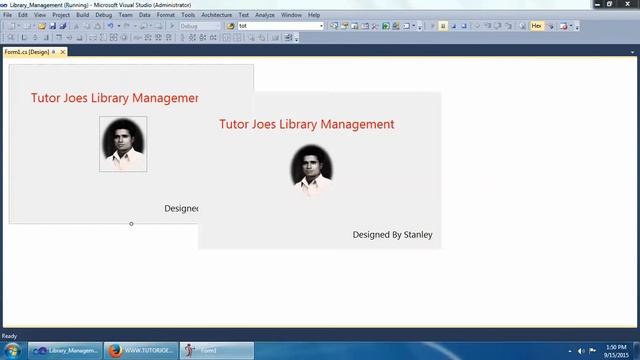Viewport: 640px width, 360px height.
Task: Click the taskbar clock
Action: click(616, 351)
